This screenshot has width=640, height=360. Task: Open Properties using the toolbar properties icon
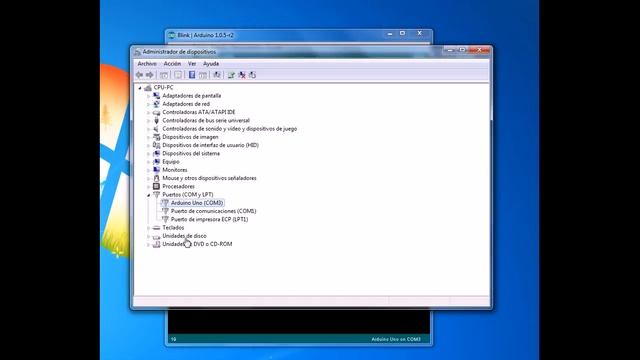tap(178, 75)
